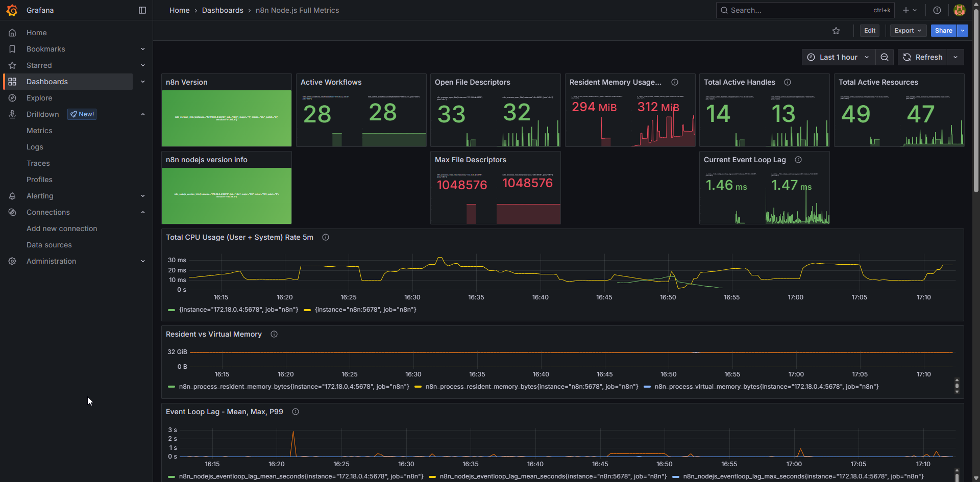
Task: Open the Export dropdown
Action: [908, 31]
